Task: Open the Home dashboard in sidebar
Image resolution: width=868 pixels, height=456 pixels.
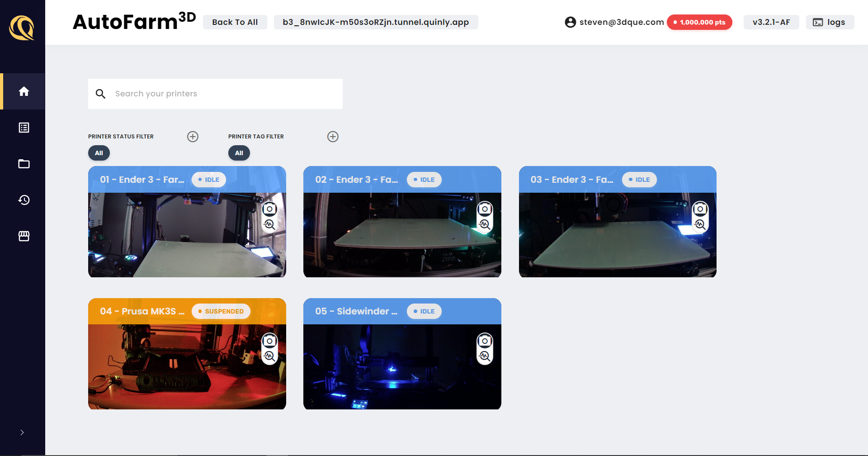Action: [24, 91]
